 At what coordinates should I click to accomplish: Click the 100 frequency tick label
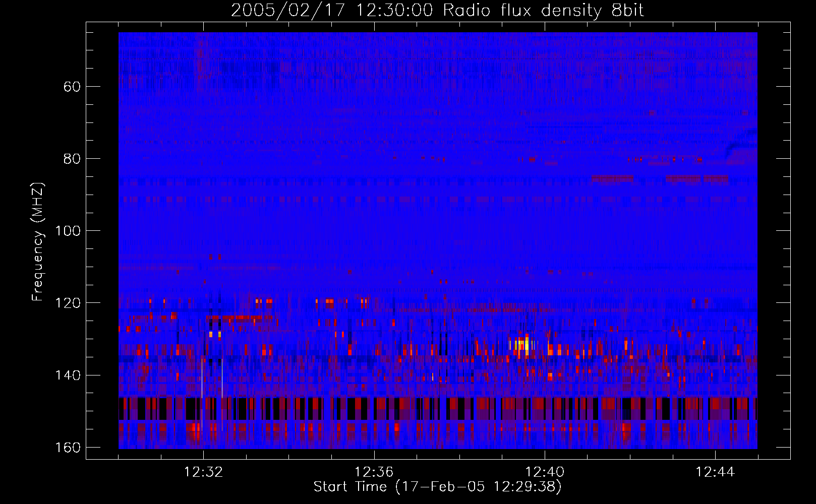(x=68, y=231)
